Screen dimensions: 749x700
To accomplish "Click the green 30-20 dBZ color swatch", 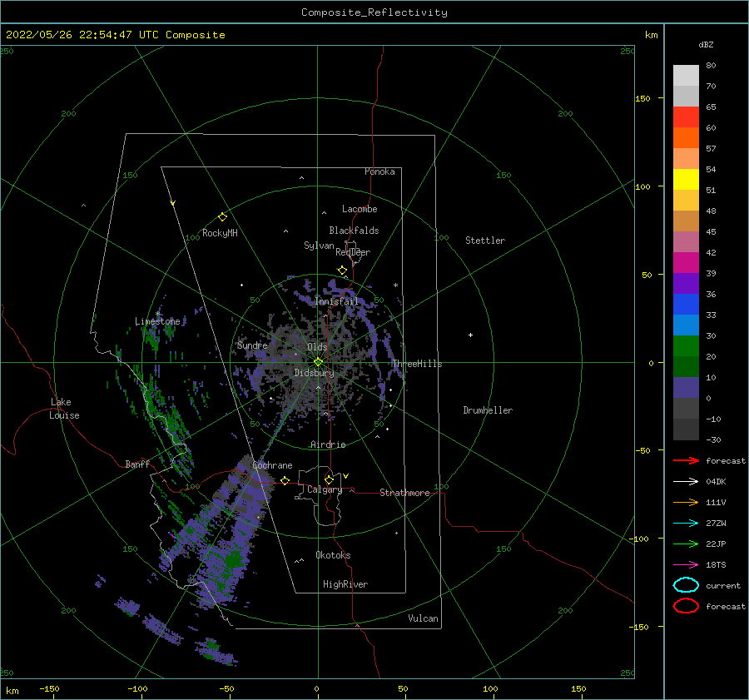I will 686,346.
